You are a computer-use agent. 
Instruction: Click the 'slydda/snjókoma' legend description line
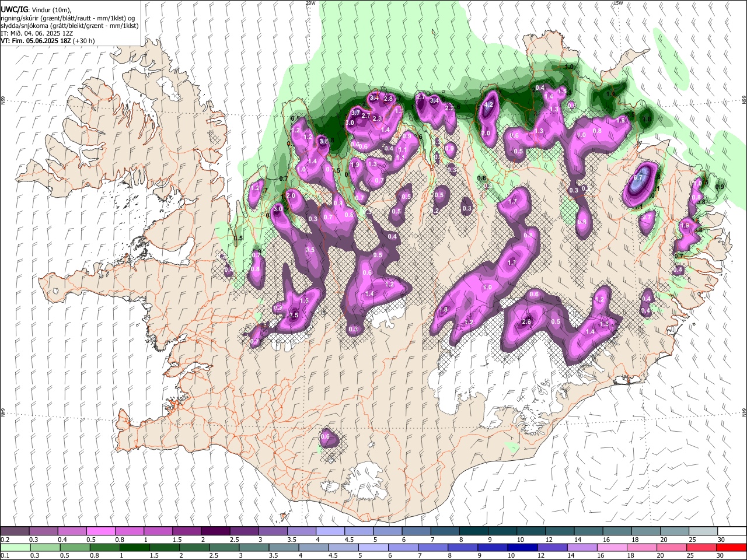[69, 26]
